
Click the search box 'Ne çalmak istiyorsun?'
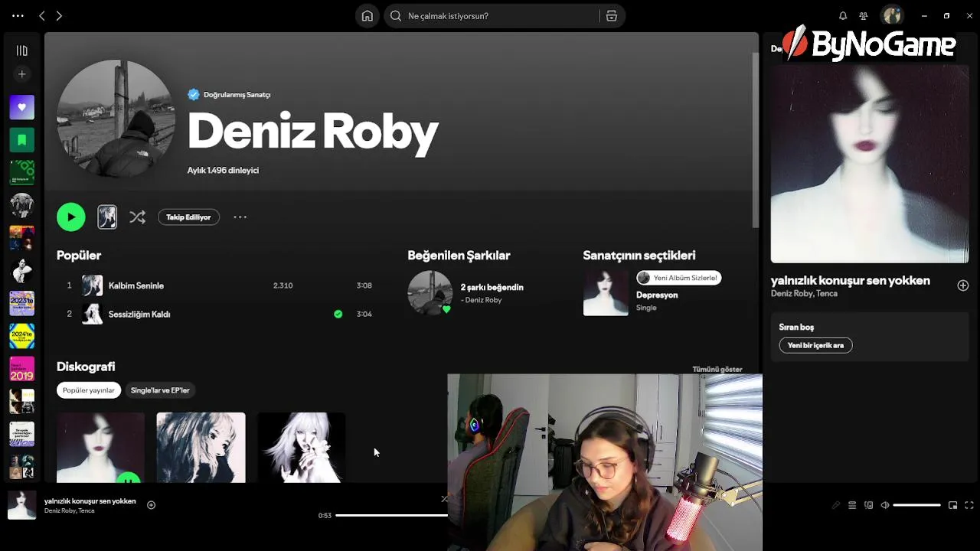click(493, 16)
